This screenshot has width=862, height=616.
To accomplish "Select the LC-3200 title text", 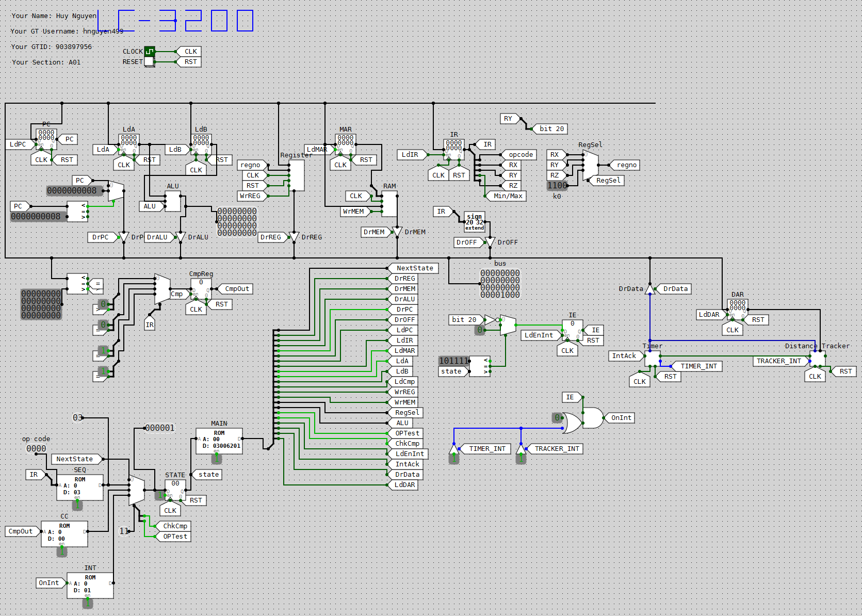I will 175,21.
